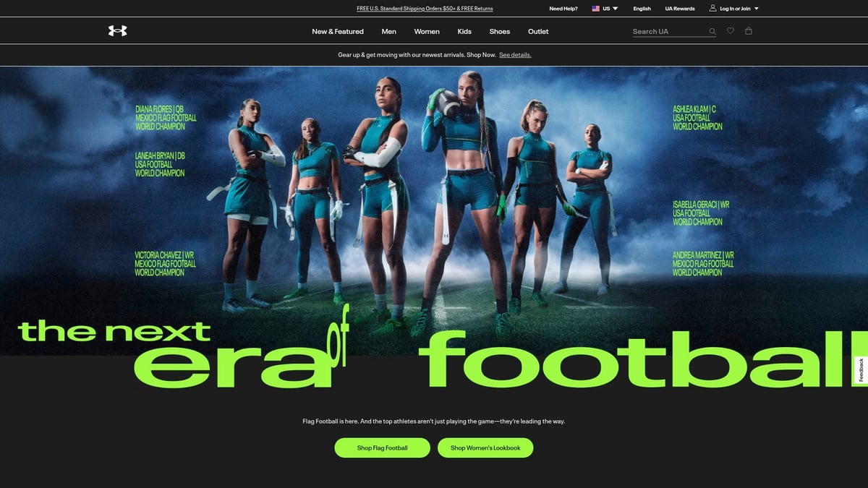Click the Ashlea Klam | C caption

[x=697, y=118]
